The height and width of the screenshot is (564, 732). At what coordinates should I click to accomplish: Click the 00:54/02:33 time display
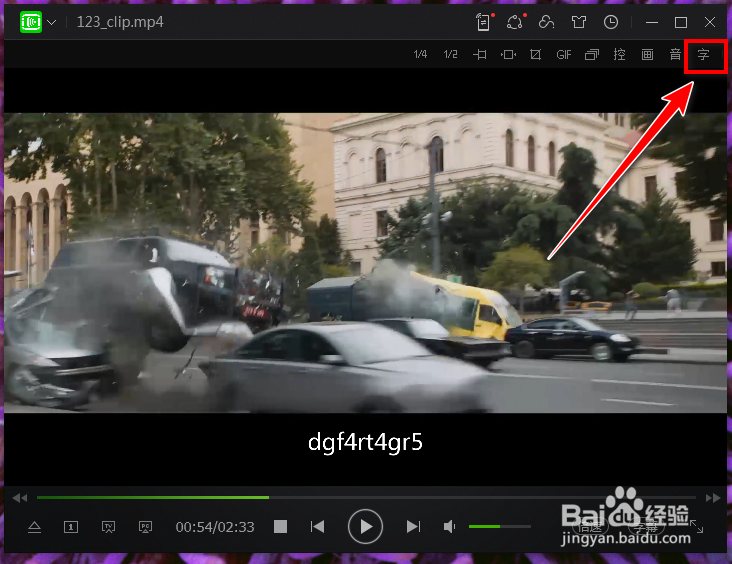pos(215,527)
